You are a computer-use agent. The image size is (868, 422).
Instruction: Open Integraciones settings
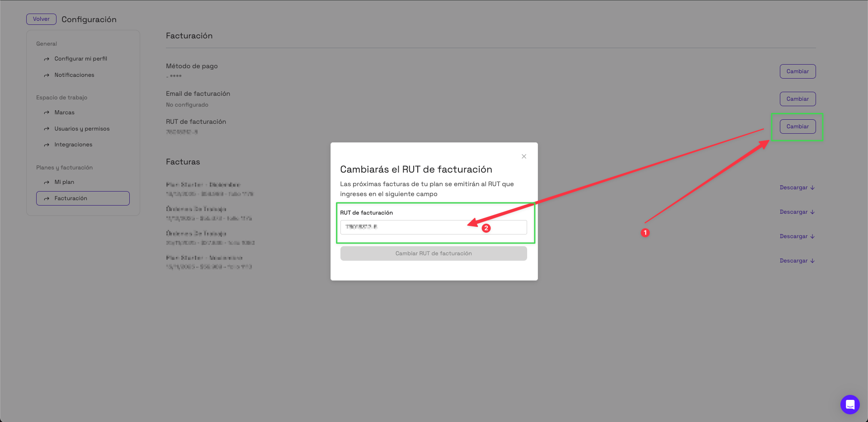73,145
